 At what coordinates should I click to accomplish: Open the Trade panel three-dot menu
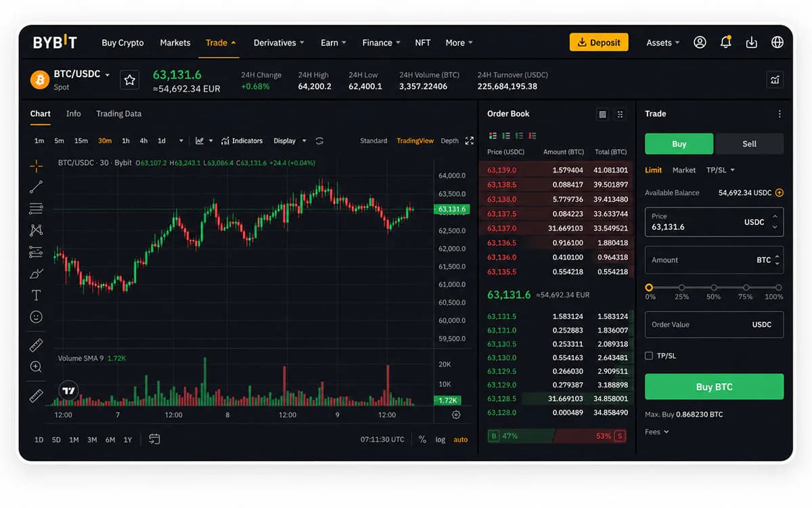(x=780, y=114)
